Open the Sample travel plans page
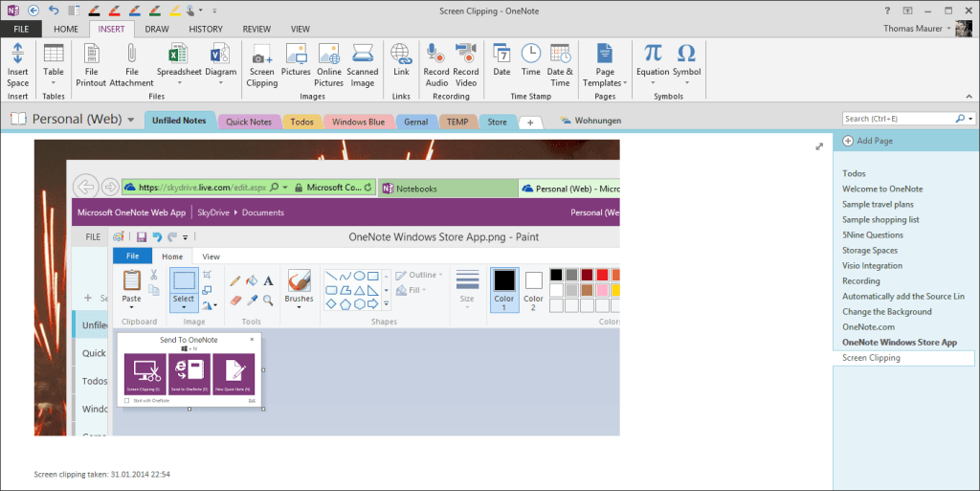 point(878,204)
